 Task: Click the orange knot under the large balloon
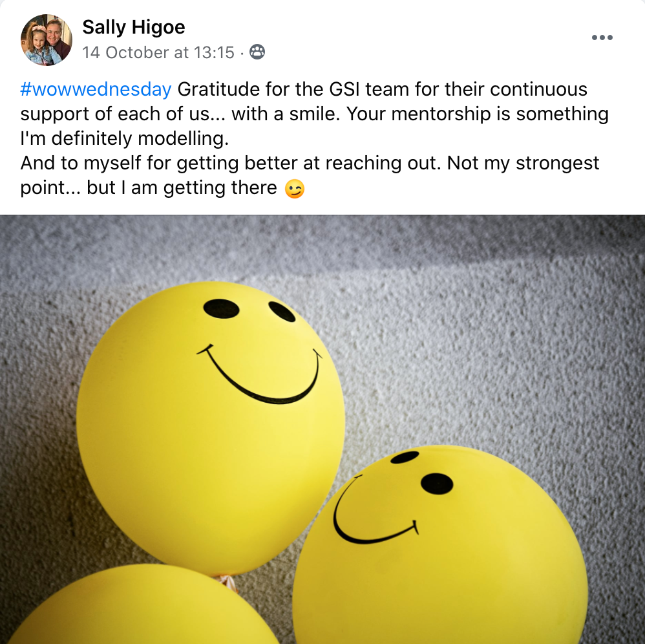(x=227, y=583)
